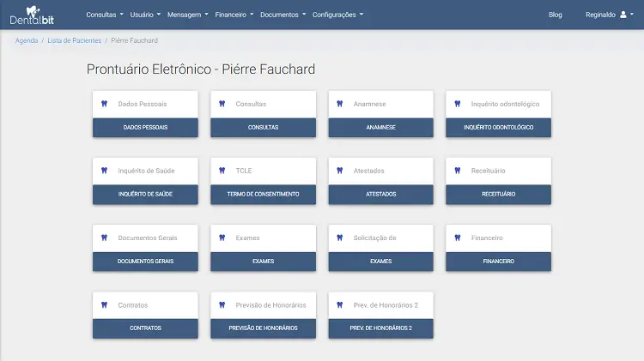
Task: Select the PREVISÃO DE HONORÁRIOS button
Action: (x=263, y=328)
